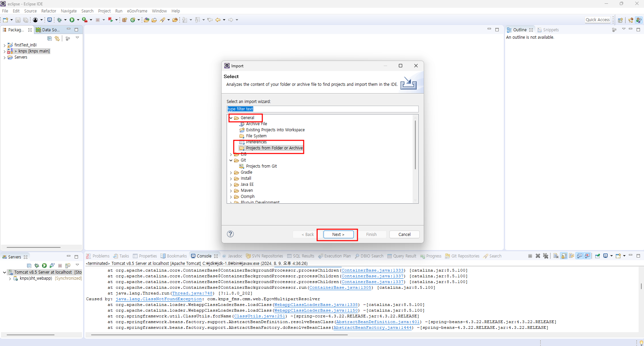Switch to the Git Repositories tab
Viewport: 644px width, 346px height.
tap(462, 256)
